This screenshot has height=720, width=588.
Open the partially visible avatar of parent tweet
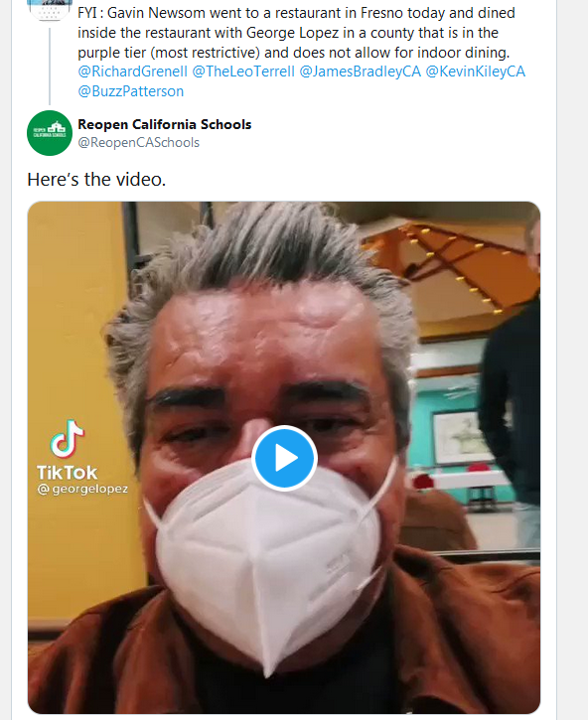click(50, 10)
